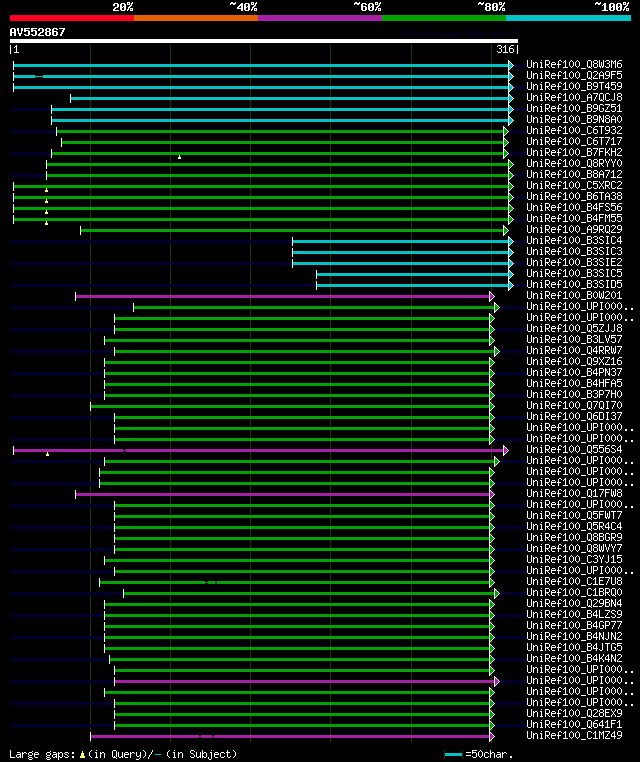Open hit UniRef100_B9N8A0
This screenshot has width=640, height=762.
point(574,119)
